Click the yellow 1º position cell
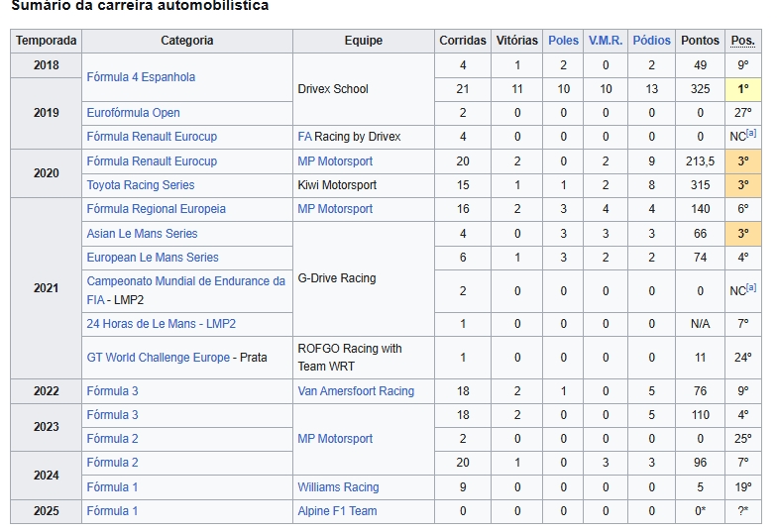 click(x=742, y=89)
